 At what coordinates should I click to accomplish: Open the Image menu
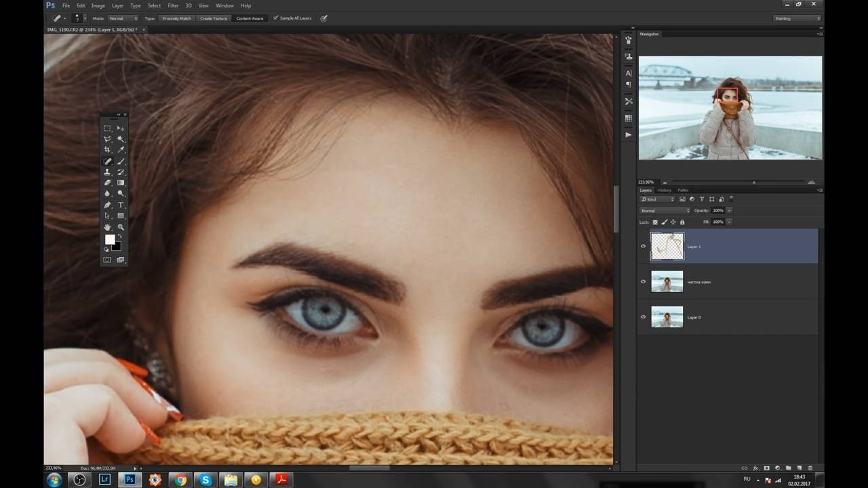(98, 5)
